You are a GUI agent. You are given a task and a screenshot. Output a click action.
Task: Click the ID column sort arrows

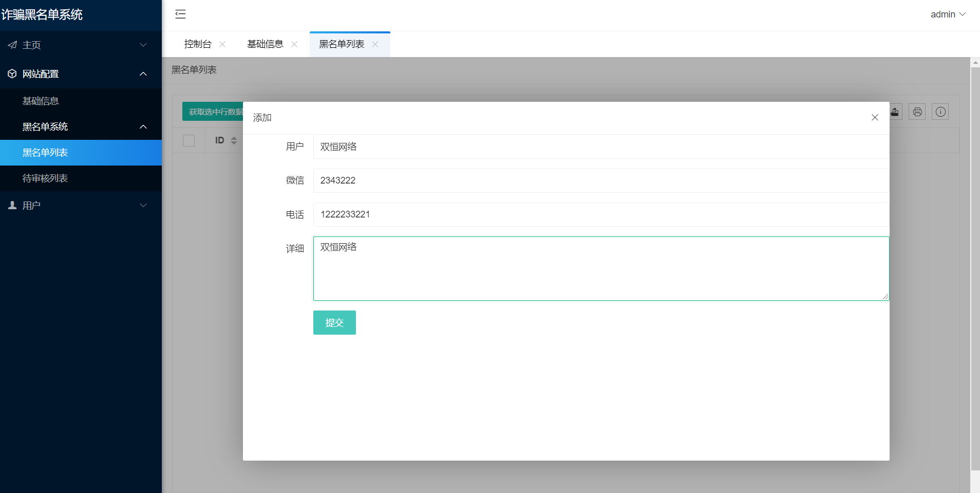coord(234,140)
